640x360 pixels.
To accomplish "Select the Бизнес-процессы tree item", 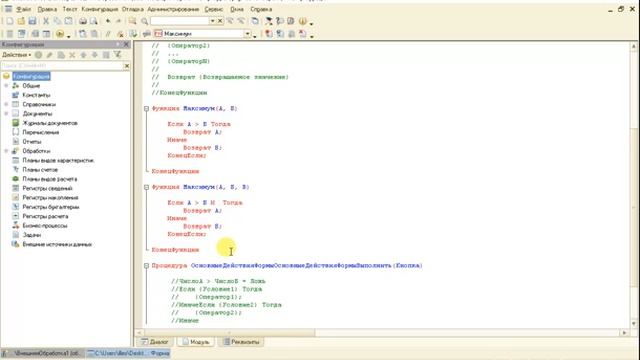I will point(45,226).
